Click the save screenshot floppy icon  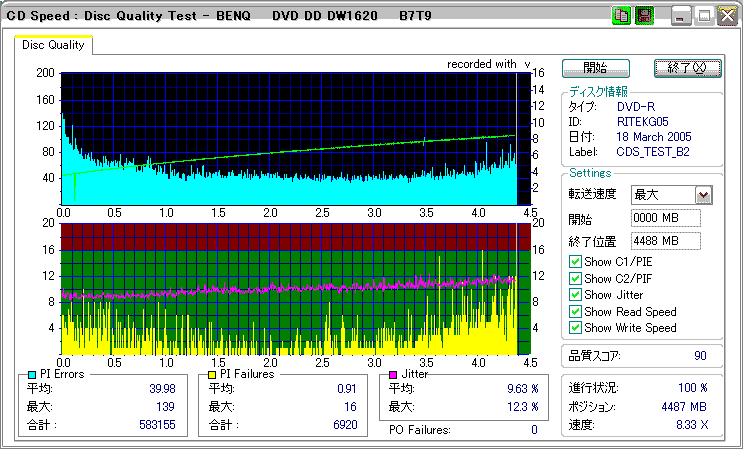644,16
